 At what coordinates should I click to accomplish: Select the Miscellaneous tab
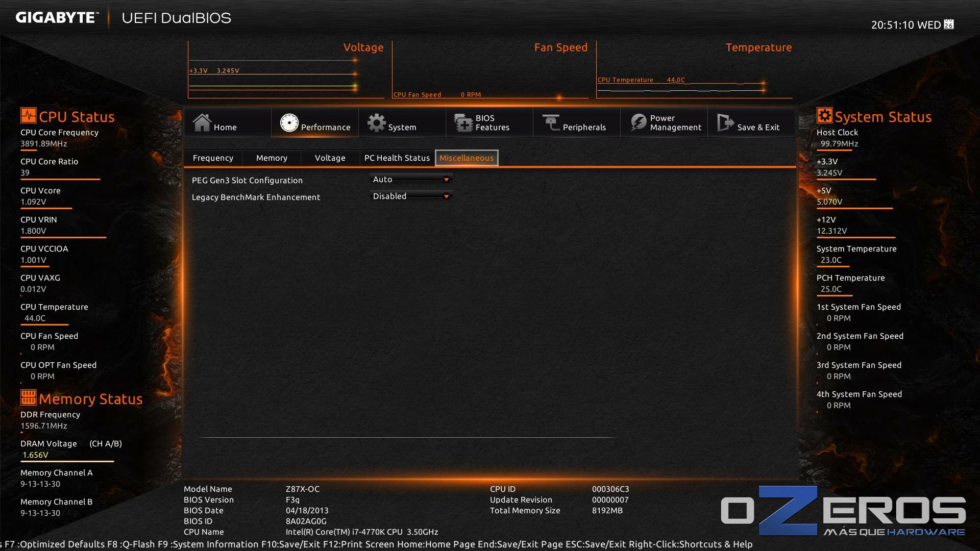pos(467,158)
